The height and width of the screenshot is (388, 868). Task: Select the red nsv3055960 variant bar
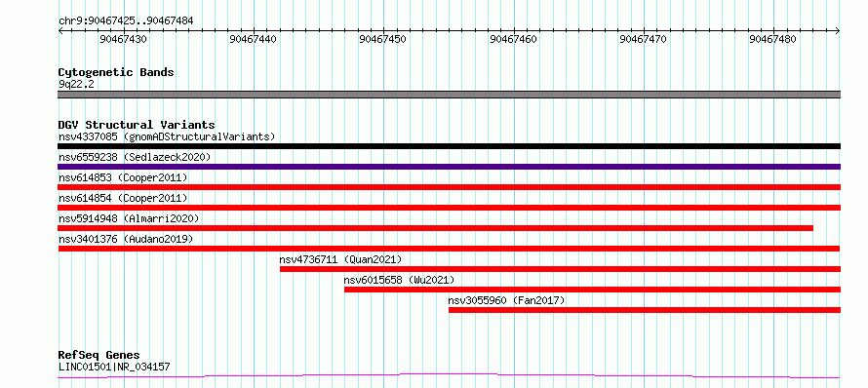645,310
